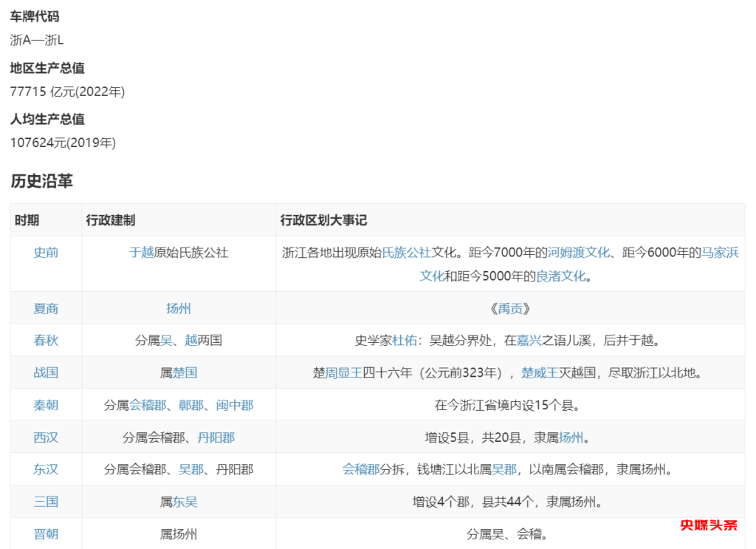Screen dimensions: 756x549
Task: Follow the 吴郡 link in the 东汉 row
Action: (x=191, y=469)
